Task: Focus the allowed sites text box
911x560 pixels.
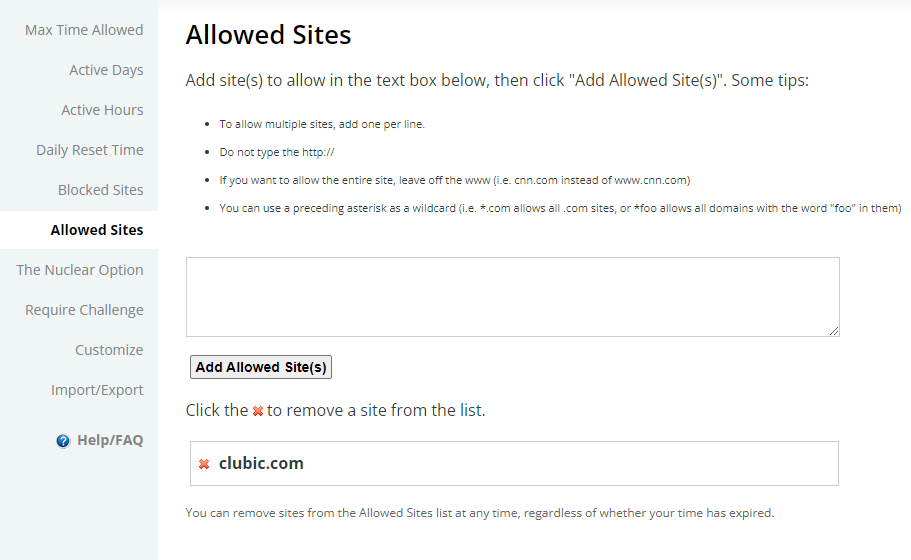Action: pos(512,297)
